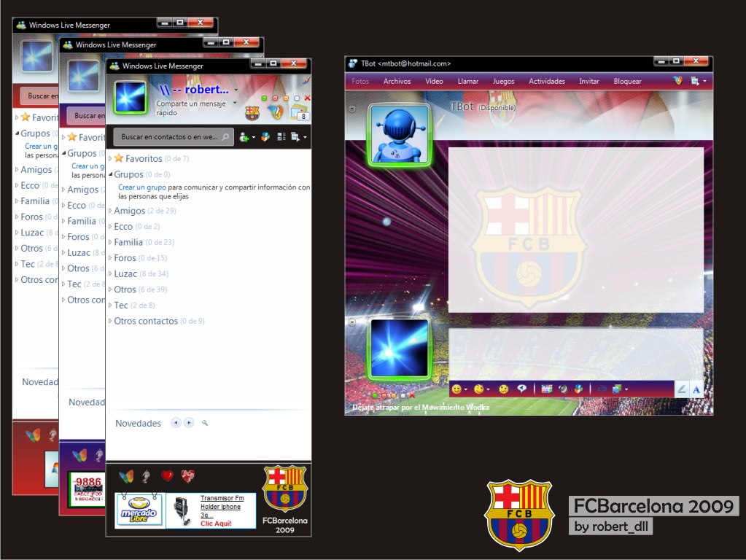This screenshot has width=746, height=560.
Task: Click the search magnifier icon in contacts search
Action: click(x=225, y=137)
